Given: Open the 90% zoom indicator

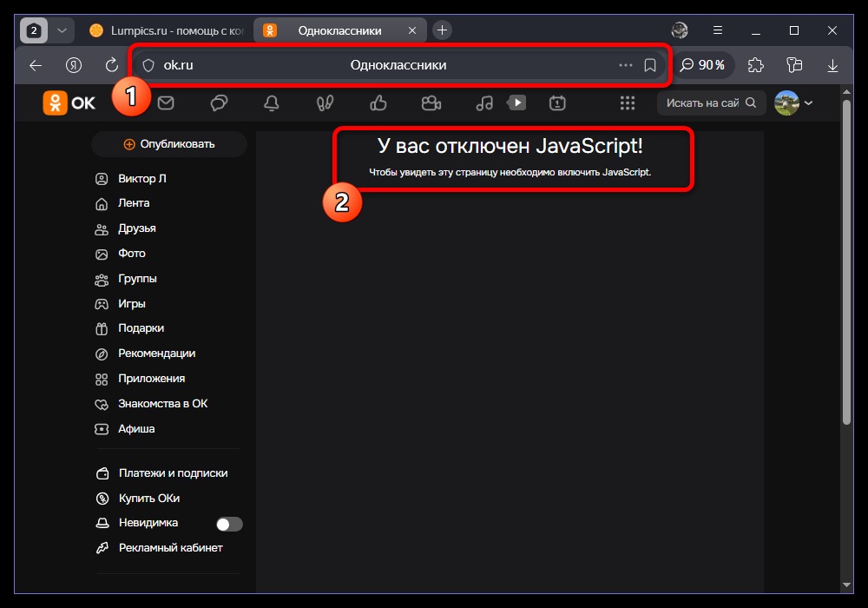Looking at the screenshot, I should coord(702,65).
